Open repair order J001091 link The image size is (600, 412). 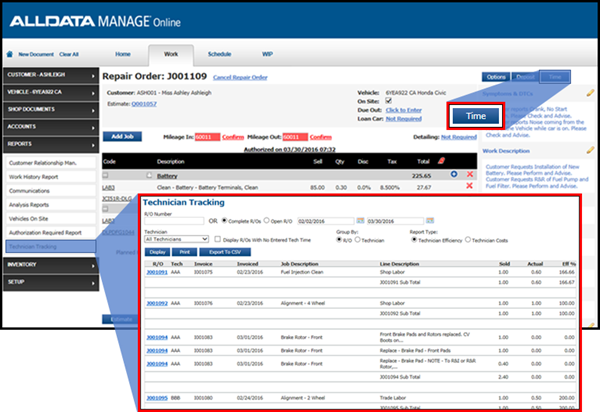pyautogui.click(x=157, y=272)
